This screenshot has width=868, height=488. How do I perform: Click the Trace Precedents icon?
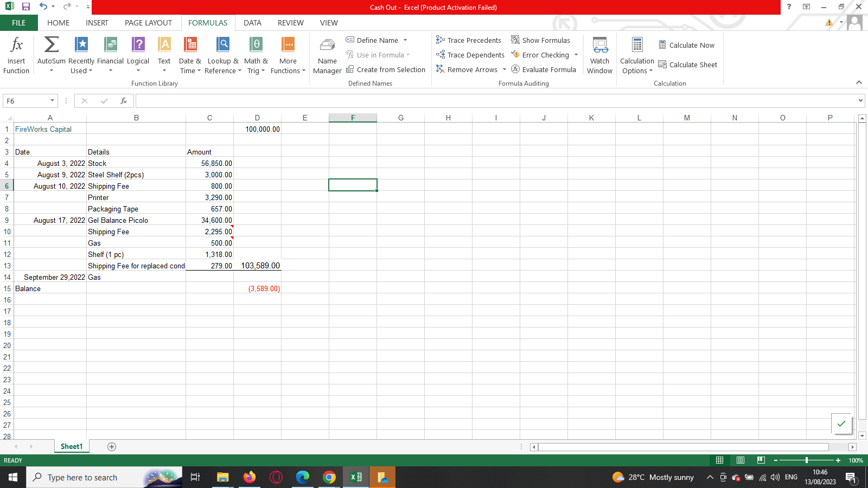pos(441,40)
